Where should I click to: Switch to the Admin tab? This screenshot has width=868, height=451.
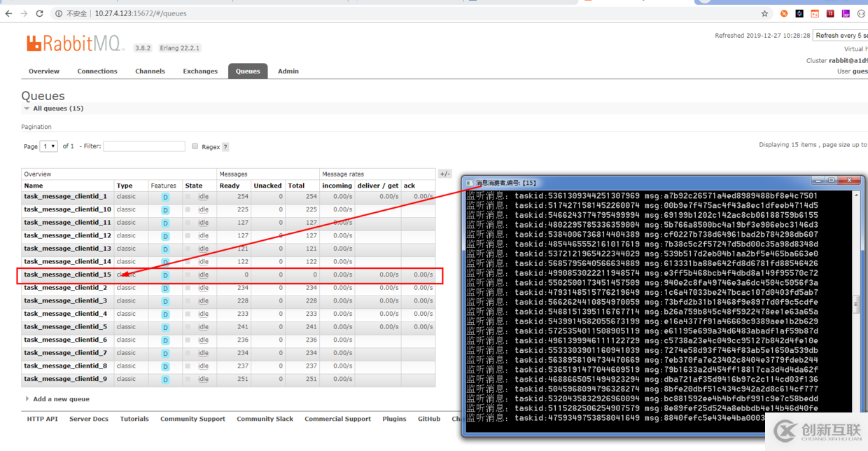point(288,71)
